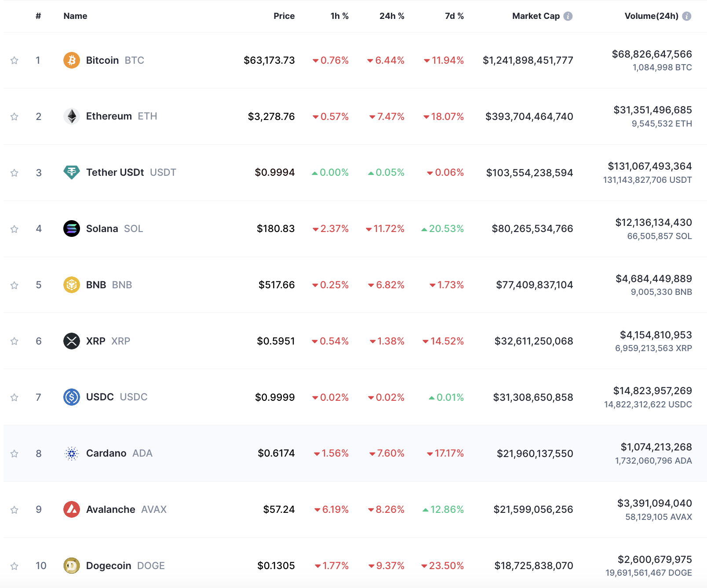This screenshot has width=707, height=588.
Task: Sort by the 24h % column header
Action: pos(392,16)
